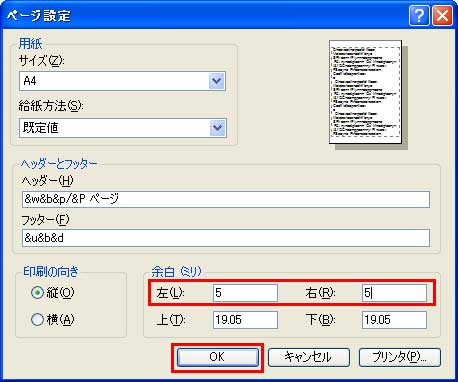Click the ヘッダー(H) label
Viewport: 458px width, 382px height.
(47, 181)
